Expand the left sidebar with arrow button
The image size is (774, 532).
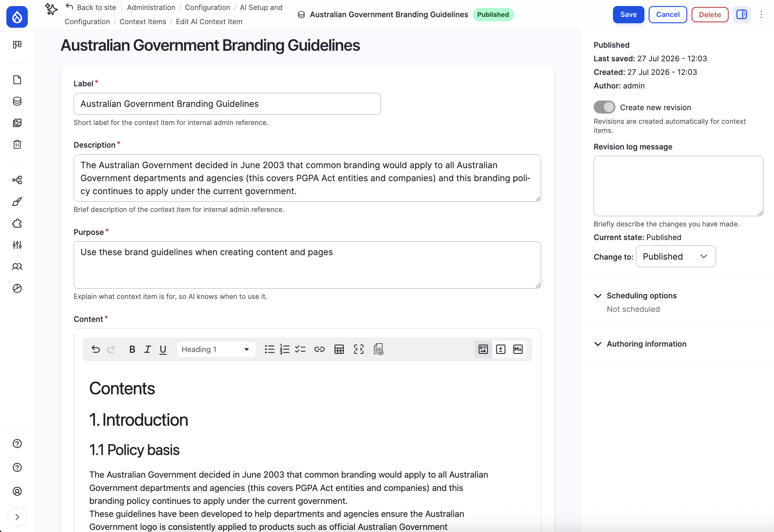tap(17, 517)
